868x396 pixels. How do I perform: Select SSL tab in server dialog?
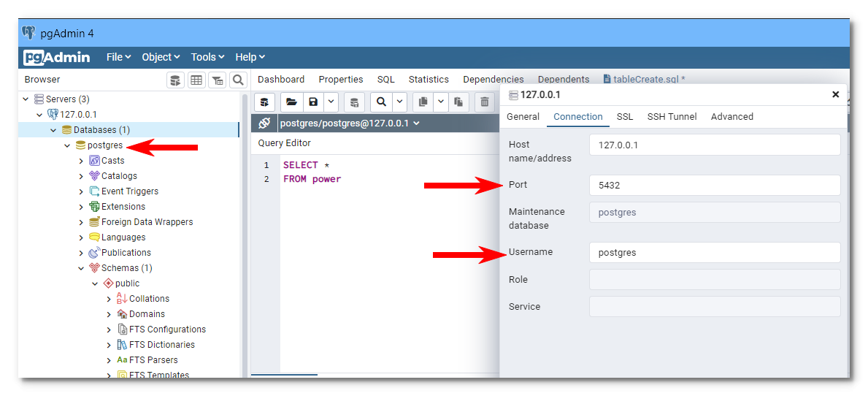click(625, 117)
